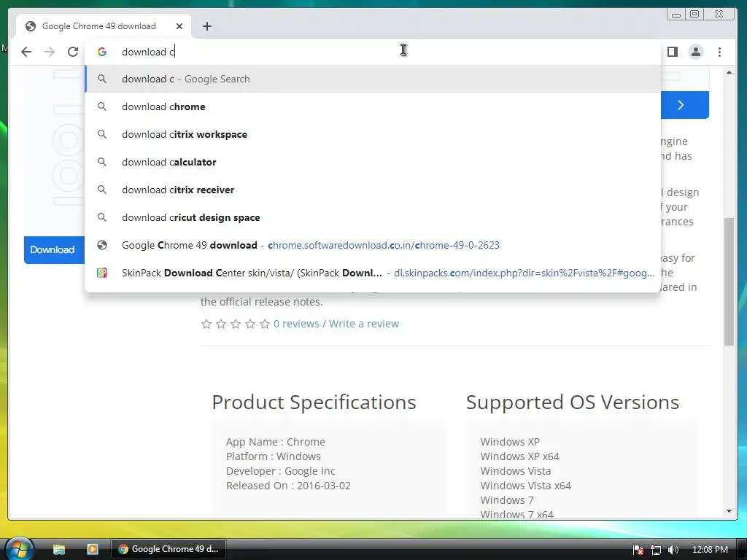The height and width of the screenshot is (560, 747).
Task: Click the page scrollbar thumb
Action: tap(729, 282)
